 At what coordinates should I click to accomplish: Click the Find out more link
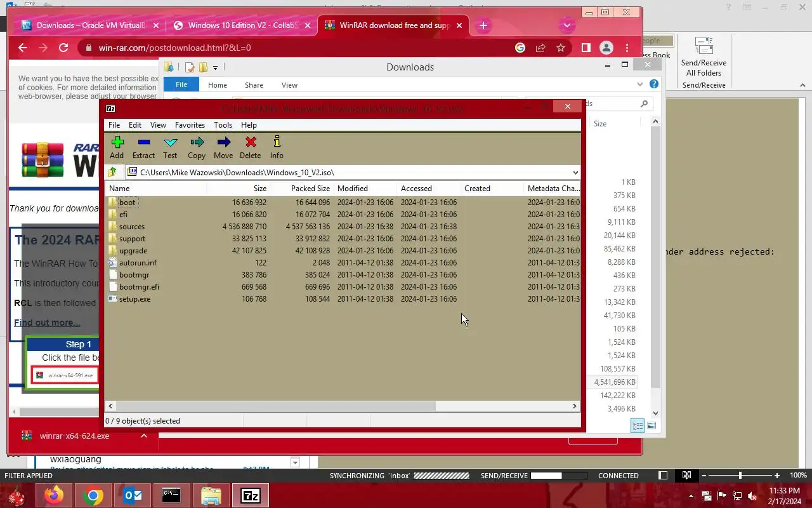tap(47, 323)
